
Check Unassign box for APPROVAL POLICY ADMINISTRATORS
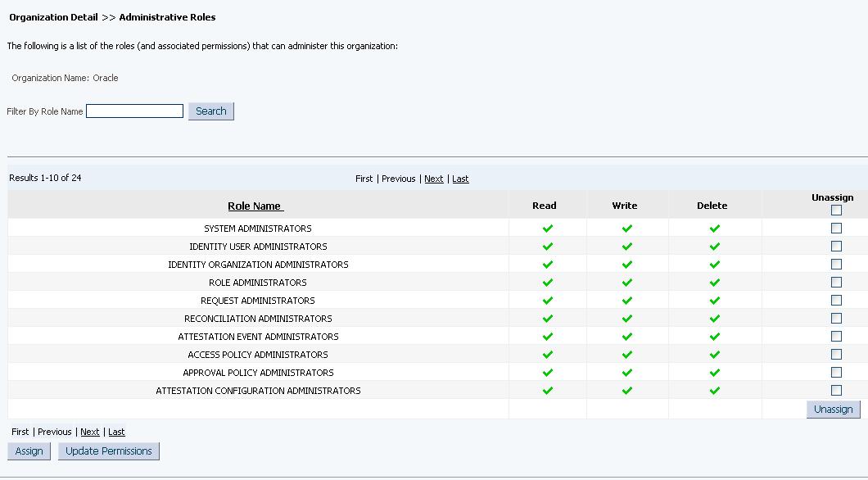(836, 372)
